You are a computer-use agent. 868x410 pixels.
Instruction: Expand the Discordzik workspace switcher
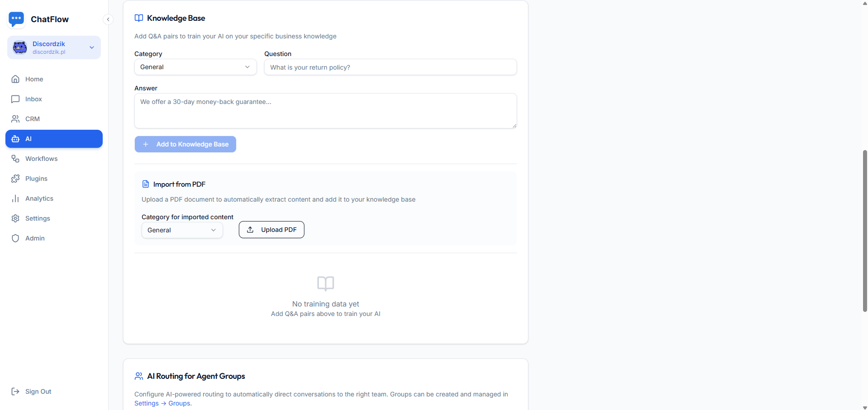click(92, 47)
